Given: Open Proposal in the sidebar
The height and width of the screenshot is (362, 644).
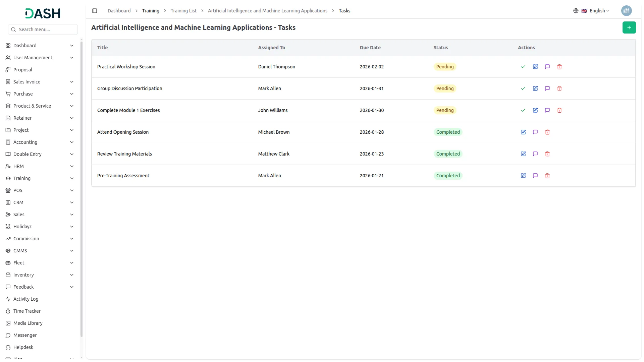Looking at the screenshot, I should click(40, 70).
